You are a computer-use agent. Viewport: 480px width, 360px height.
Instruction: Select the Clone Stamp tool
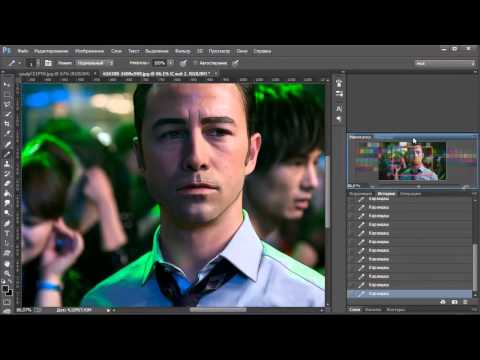coord(7,164)
